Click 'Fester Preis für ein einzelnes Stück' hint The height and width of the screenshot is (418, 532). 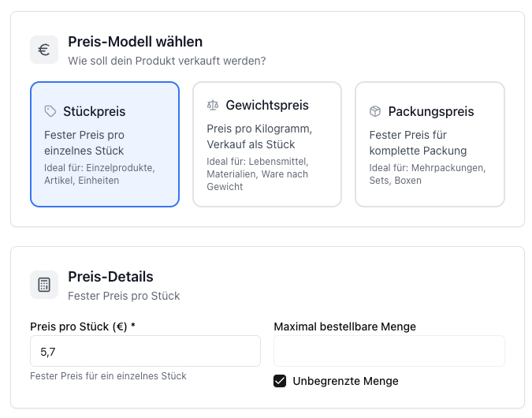pos(108,376)
